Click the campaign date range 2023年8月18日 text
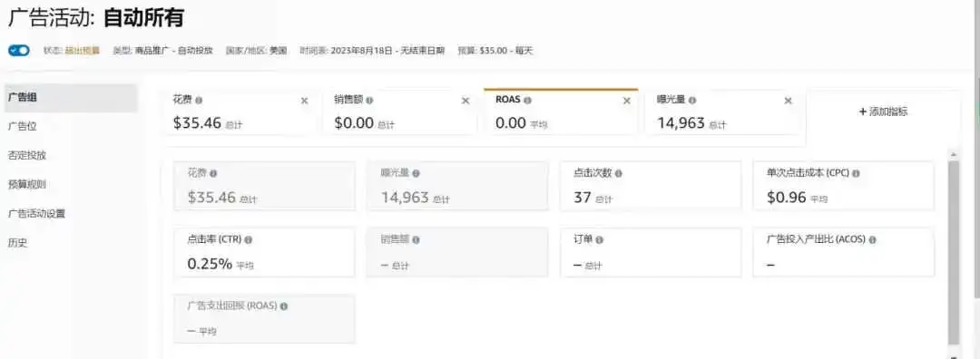Viewport: 980px width, 359px height. click(x=362, y=51)
